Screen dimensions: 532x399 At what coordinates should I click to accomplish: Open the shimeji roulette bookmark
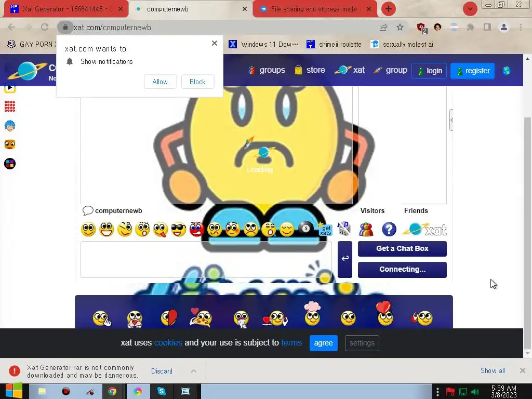(334, 45)
